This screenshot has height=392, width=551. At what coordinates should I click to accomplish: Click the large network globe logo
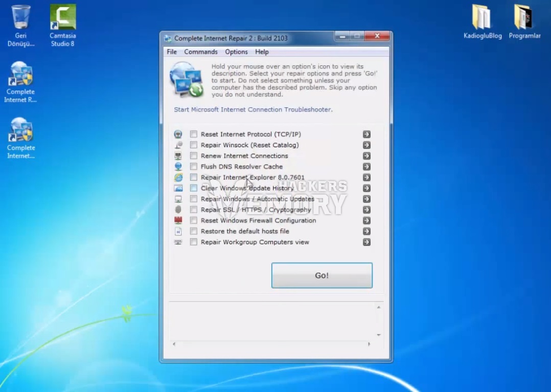187,80
